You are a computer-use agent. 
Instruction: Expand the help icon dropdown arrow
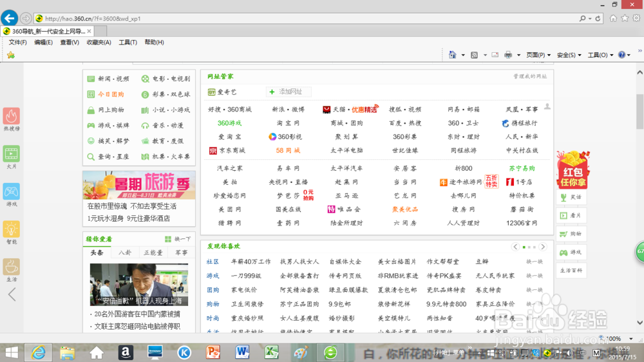tap(629, 55)
